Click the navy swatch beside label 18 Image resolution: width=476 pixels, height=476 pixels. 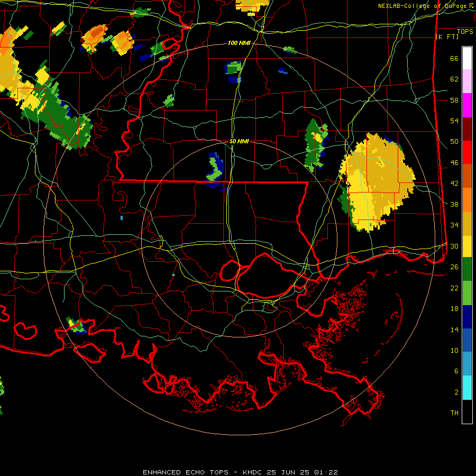pos(467,317)
